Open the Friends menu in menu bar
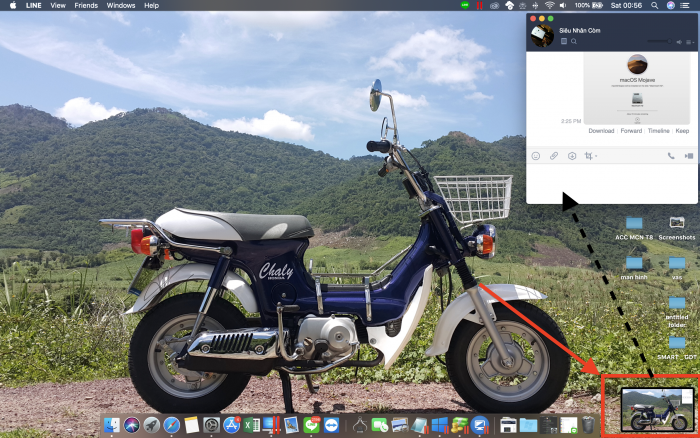The height and width of the screenshot is (438, 700). tap(86, 5)
